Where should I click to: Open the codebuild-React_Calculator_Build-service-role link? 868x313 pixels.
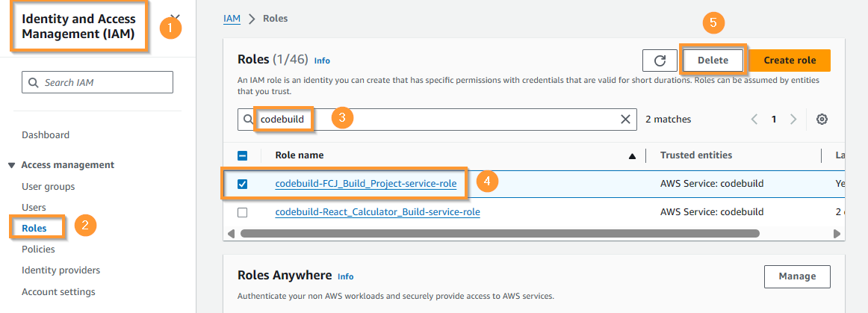[377, 211]
